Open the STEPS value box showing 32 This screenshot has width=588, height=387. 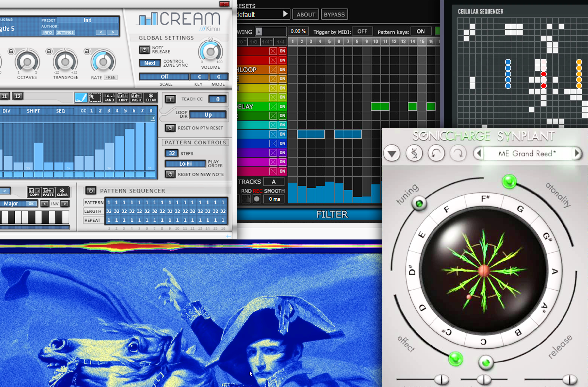pyautogui.click(x=171, y=153)
